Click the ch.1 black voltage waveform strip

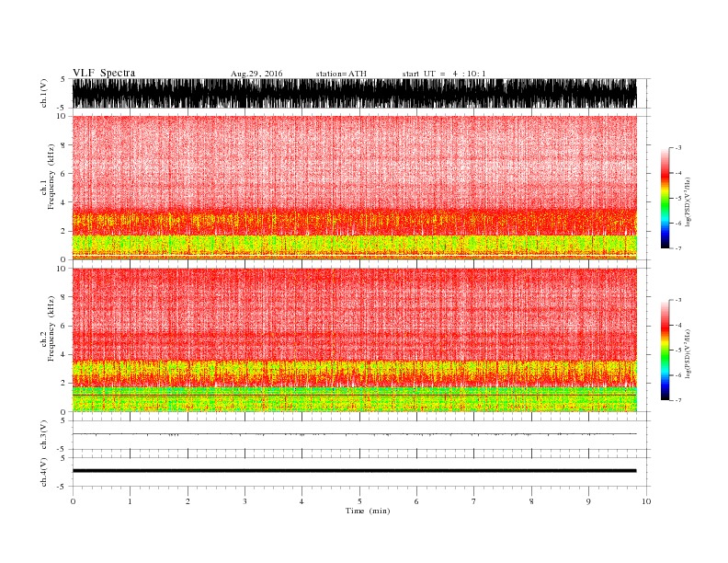[354, 93]
